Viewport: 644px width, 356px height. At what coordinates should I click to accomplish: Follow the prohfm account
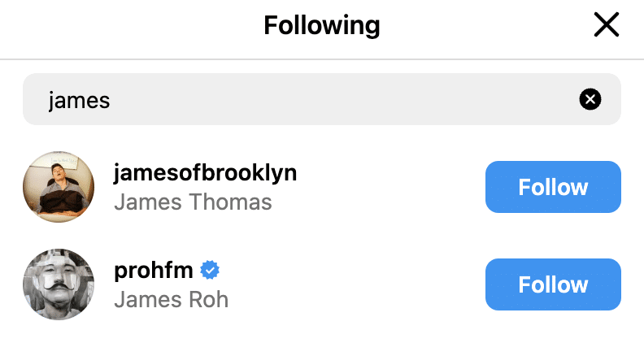click(x=553, y=284)
